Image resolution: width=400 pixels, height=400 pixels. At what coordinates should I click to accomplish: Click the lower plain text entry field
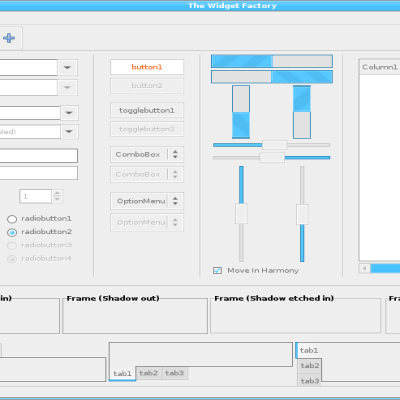pyautogui.click(x=39, y=173)
